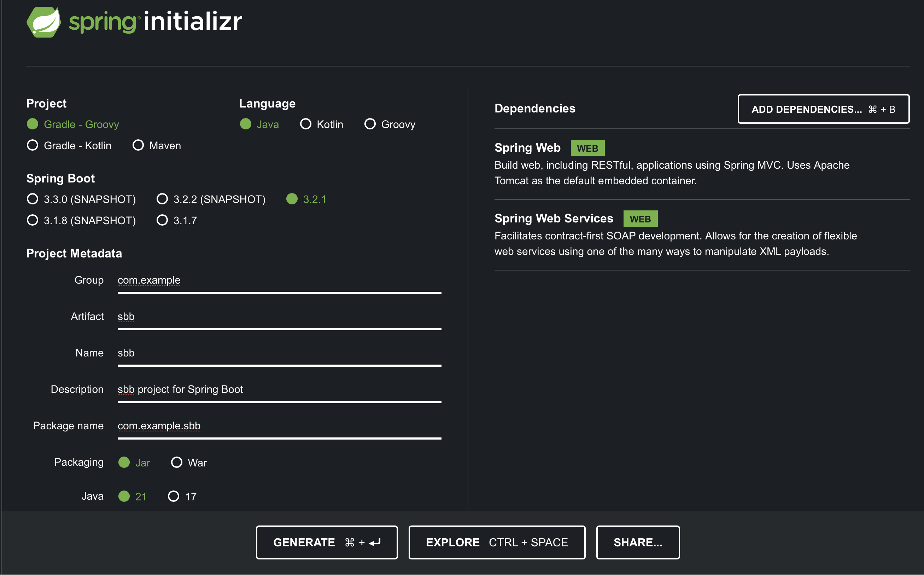The width and height of the screenshot is (924, 575).
Task: Select Gradle - Kotlin project type
Action: point(69,146)
